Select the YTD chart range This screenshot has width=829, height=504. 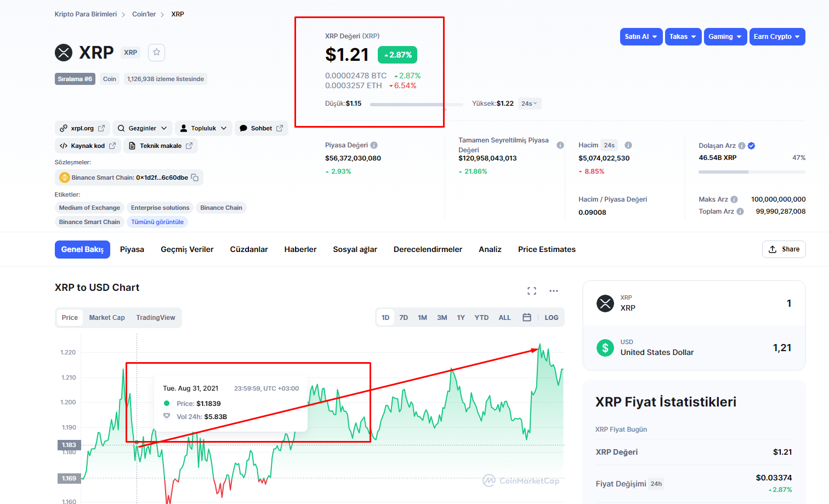click(x=481, y=318)
